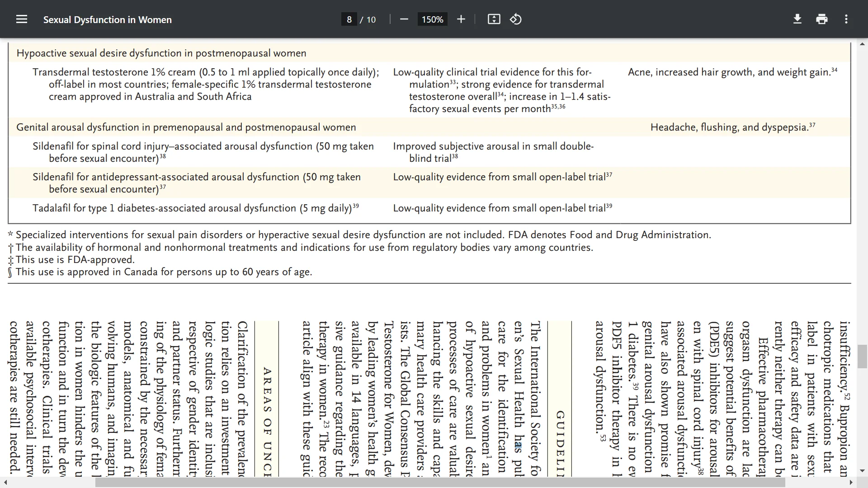Image resolution: width=868 pixels, height=488 pixels.
Task: Click 'Acne, increased hair growth, and weight gain' text
Action: pyautogui.click(x=732, y=72)
